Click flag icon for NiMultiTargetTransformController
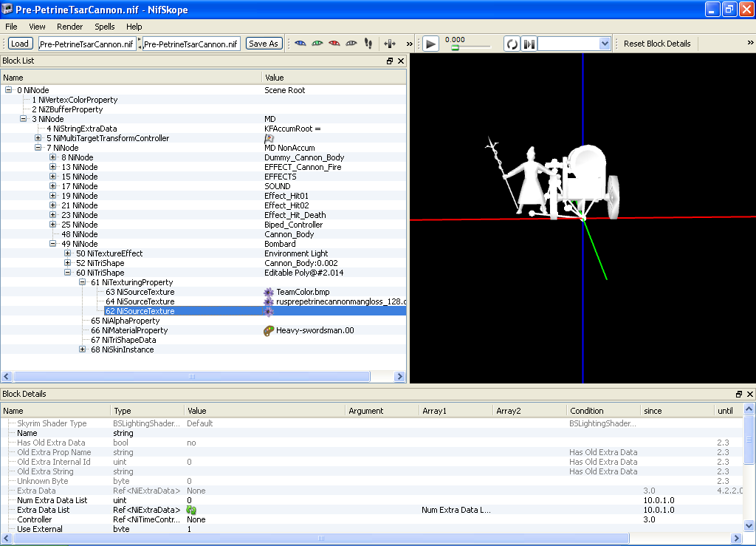The image size is (756, 546). (269, 138)
